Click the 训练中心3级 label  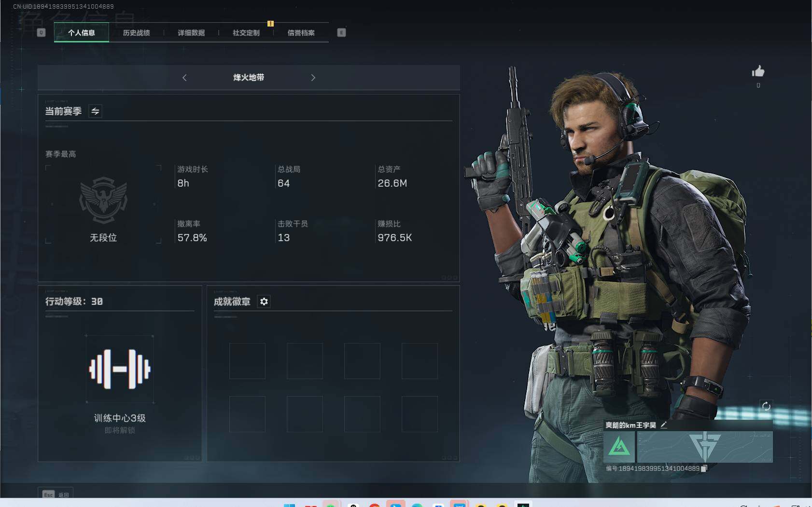[120, 418]
